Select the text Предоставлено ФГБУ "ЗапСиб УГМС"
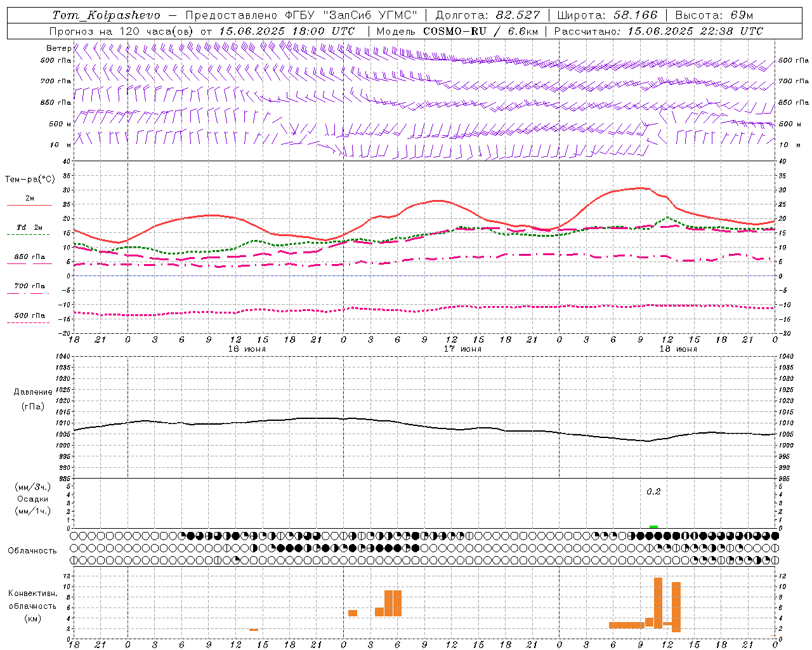This screenshot has height=650, width=812. coord(301,15)
